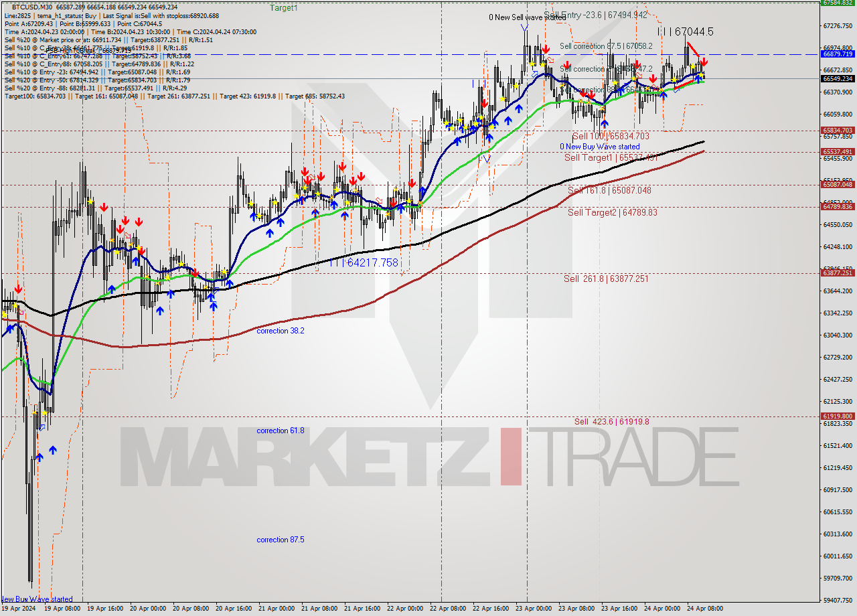The height and width of the screenshot is (616, 857).
Task: Click the '19 Apr 2024' time axis label
Action: (x=17, y=609)
